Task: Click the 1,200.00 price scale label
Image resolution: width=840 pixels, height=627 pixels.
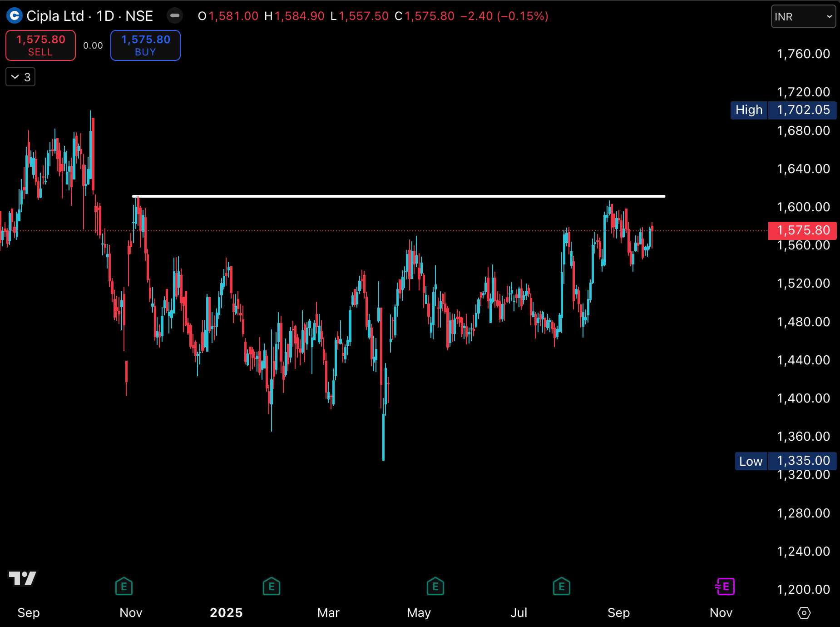Action: click(803, 589)
